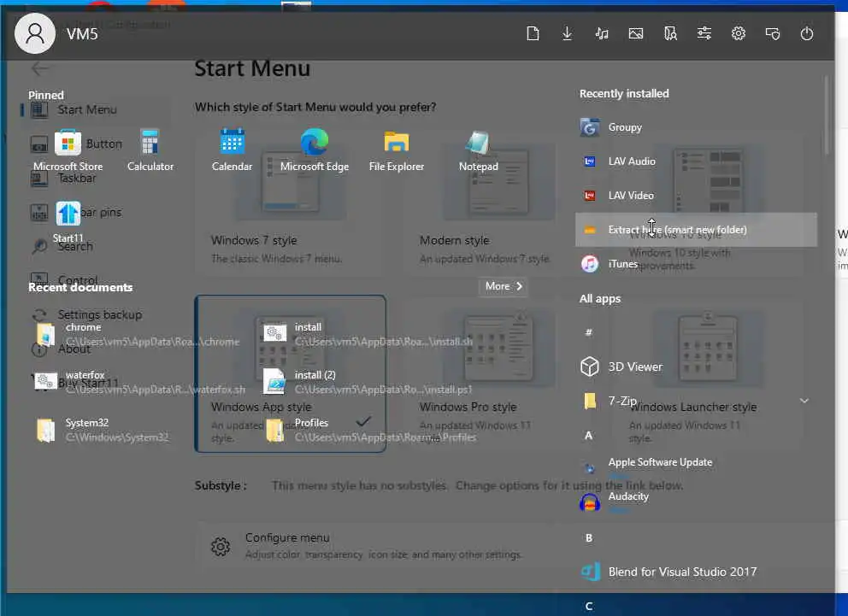Click the VM5 user avatar
Viewport: 848px width, 616px height.
(34, 33)
